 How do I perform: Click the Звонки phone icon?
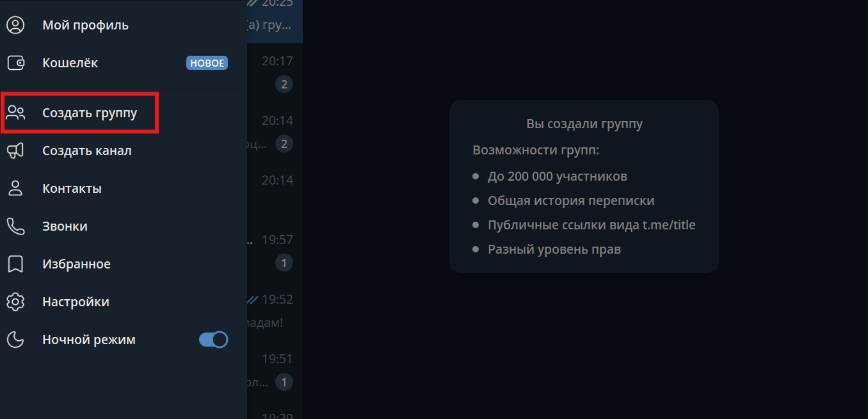pos(15,226)
